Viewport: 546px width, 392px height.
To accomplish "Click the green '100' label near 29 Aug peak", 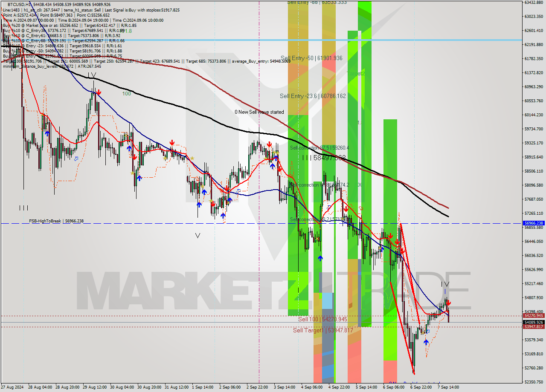I will tap(127, 93).
